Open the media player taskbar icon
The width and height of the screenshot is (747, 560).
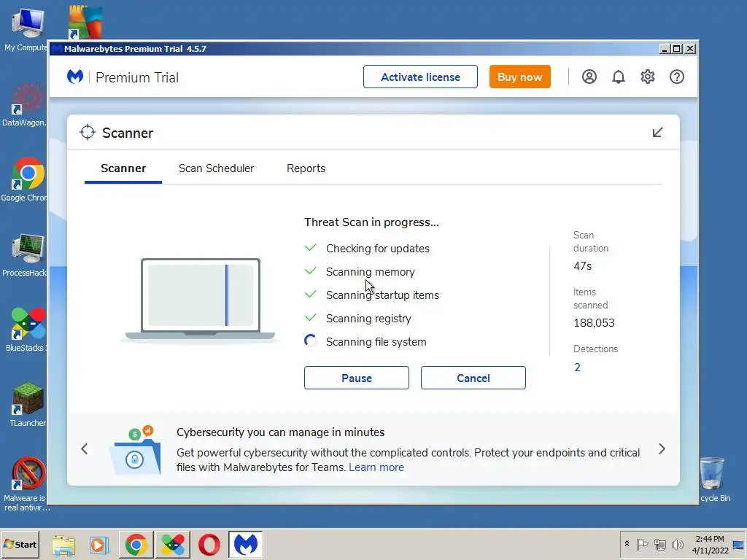pos(99,544)
